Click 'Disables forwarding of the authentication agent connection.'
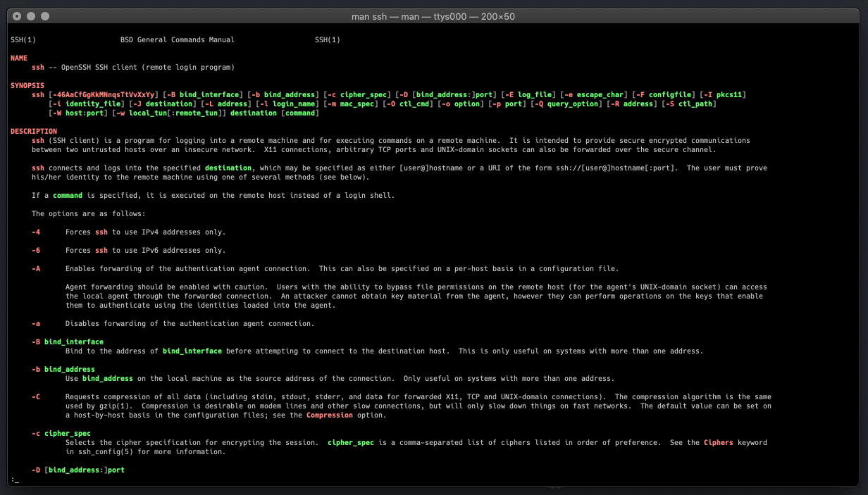 click(190, 323)
